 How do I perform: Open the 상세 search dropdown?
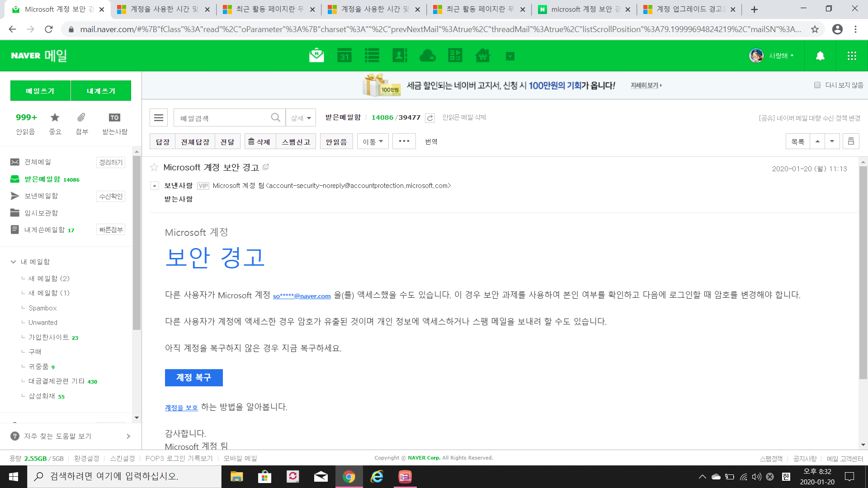point(300,117)
